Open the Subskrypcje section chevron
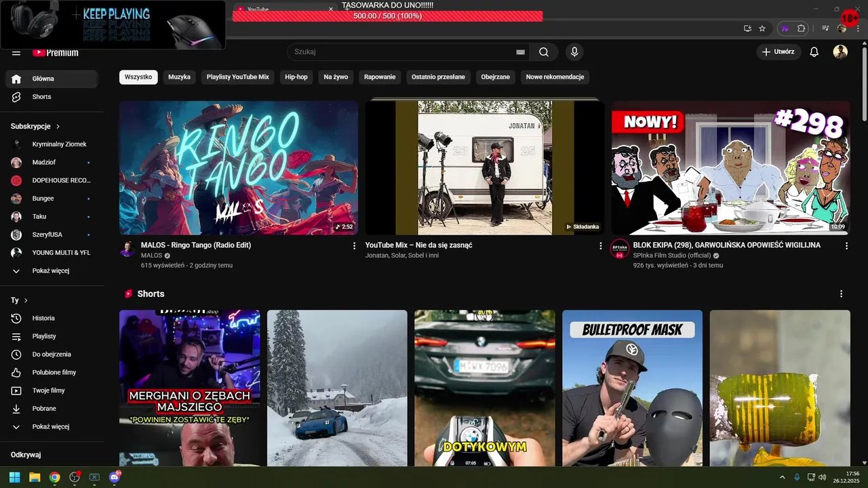The width and height of the screenshot is (868, 488). 58,127
